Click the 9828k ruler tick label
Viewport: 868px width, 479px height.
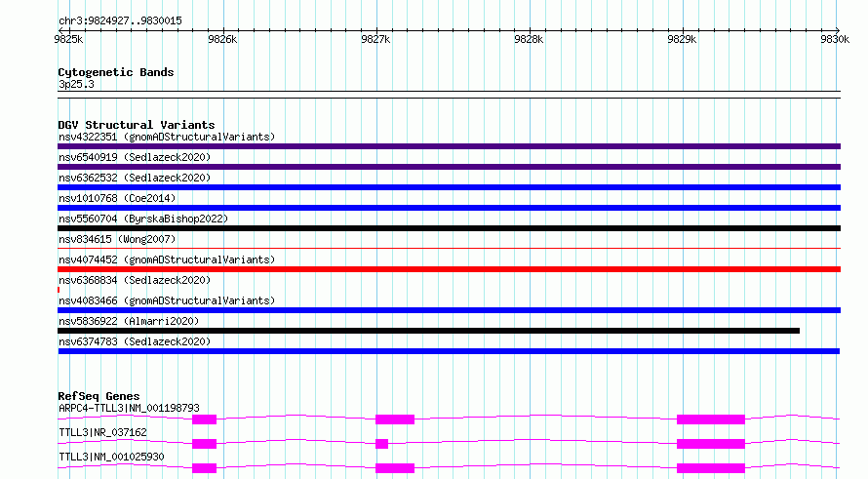coord(529,39)
